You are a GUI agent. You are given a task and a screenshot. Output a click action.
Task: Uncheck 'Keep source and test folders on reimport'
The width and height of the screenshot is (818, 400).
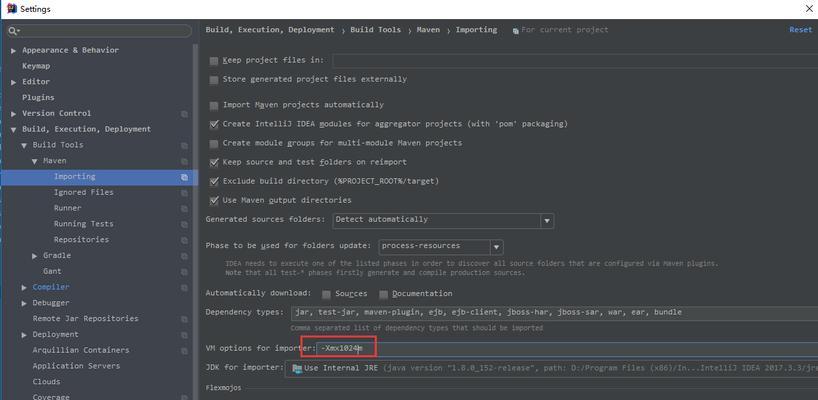(214, 162)
